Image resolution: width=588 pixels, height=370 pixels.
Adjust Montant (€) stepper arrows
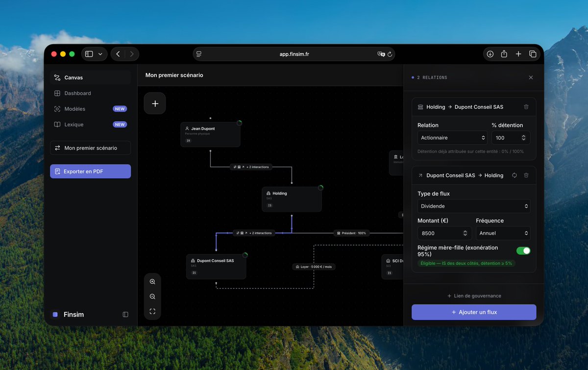pyautogui.click(x=465, y=233)
